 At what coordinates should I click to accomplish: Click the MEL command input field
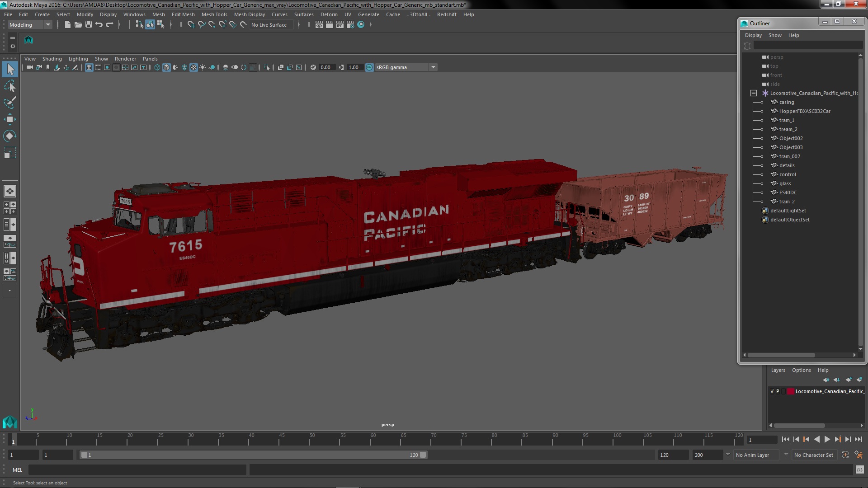pyautogui.click(x=137, y=470)
